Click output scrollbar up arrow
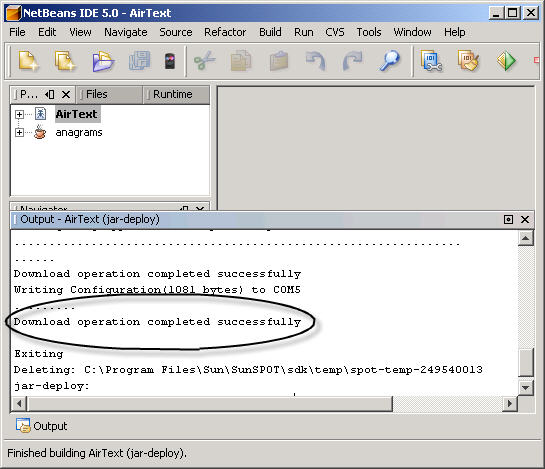Screen dimensions: 545x469 [x=526, y=238]
